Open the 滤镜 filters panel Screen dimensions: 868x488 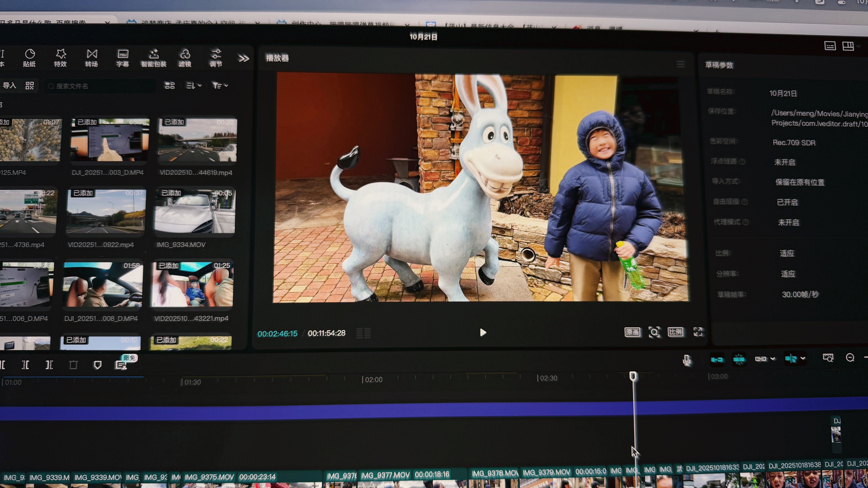coord(185,58)
